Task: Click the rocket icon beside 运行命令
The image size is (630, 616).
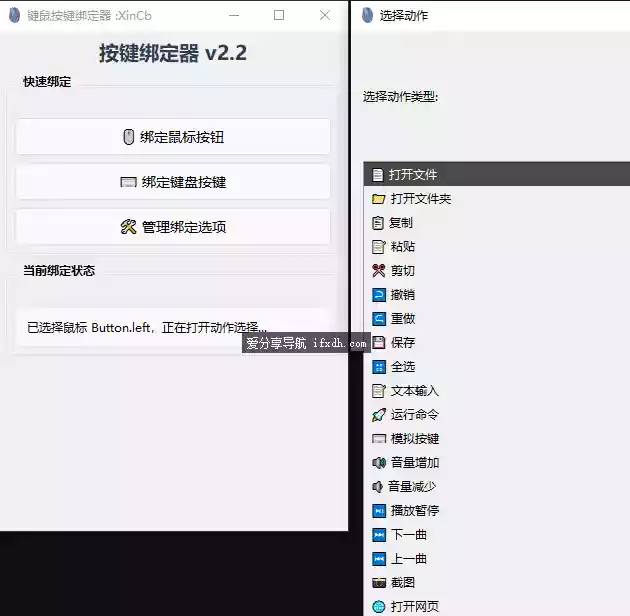Action: pyautogui.click(x=378, y=415)
